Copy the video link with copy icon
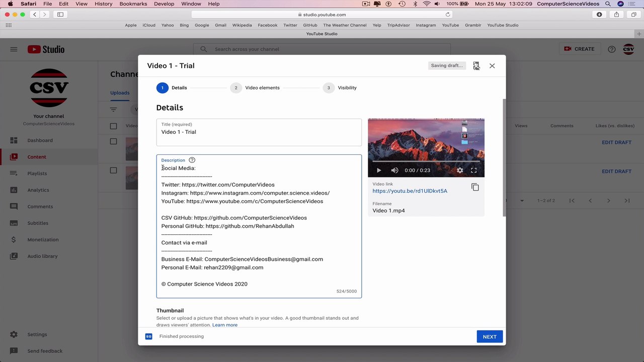The height and width of the screenshot is (362, 644). click(475, 187)
